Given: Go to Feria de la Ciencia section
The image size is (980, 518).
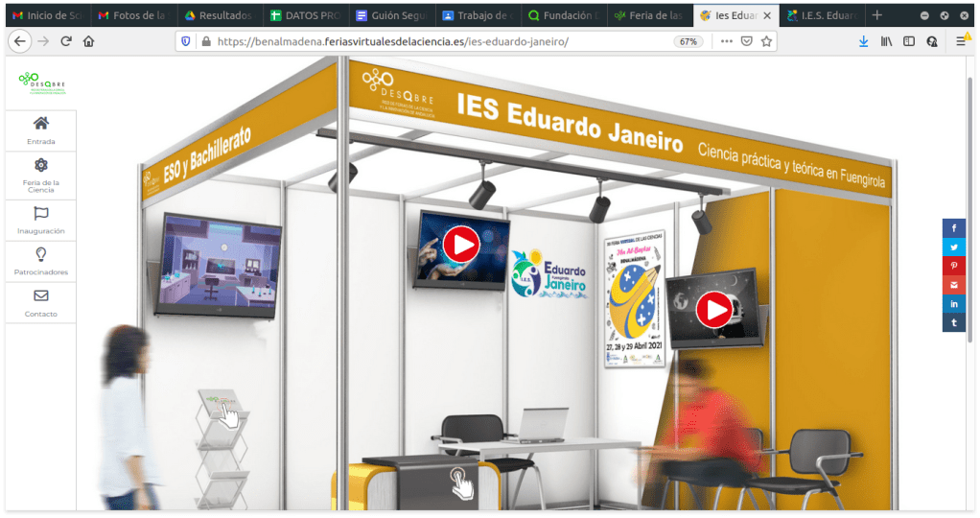Looking at the screenshot, I should tap(40, 175).
